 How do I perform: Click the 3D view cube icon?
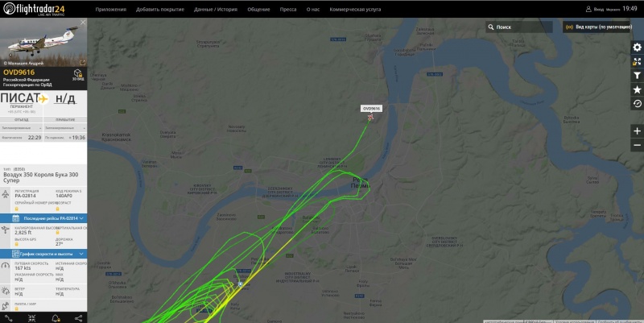coord(77,74)
